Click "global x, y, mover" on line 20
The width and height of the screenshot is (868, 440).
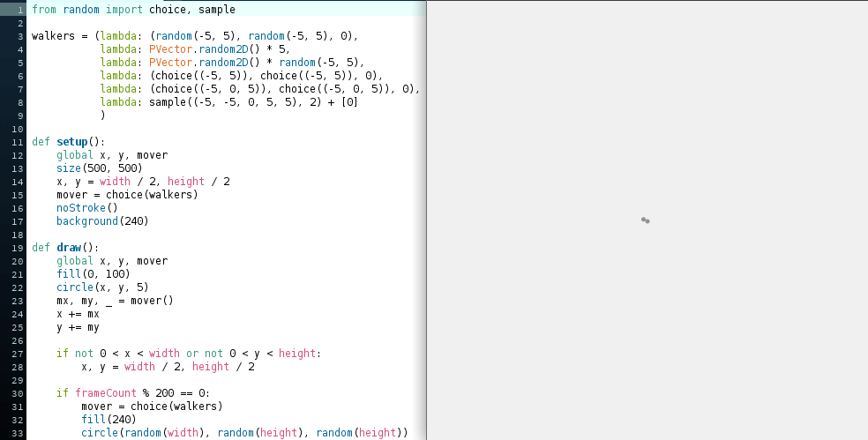coord(112,261)
